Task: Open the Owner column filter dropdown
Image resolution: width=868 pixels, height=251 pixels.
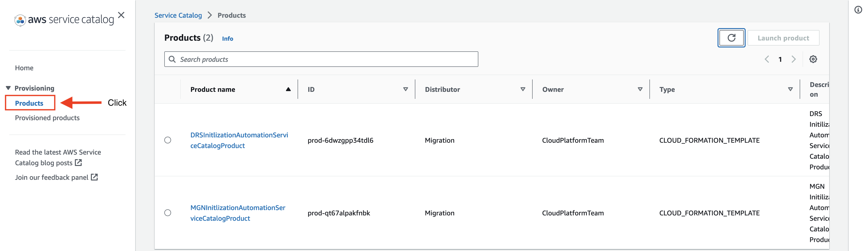Action: click(x=640, y=89)
